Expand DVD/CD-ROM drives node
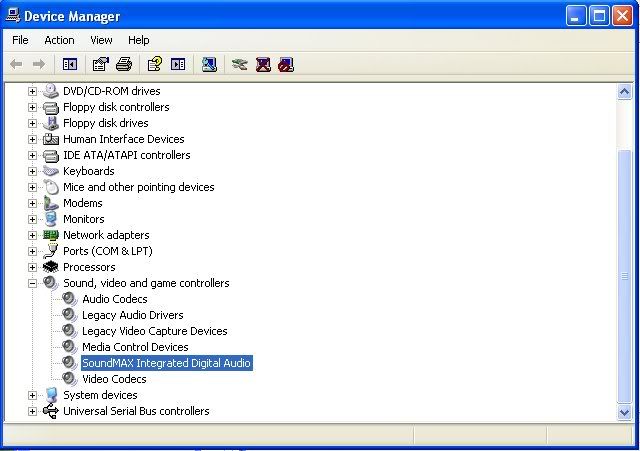The width and height of the screenshot is (640, 451). [32, 91]
